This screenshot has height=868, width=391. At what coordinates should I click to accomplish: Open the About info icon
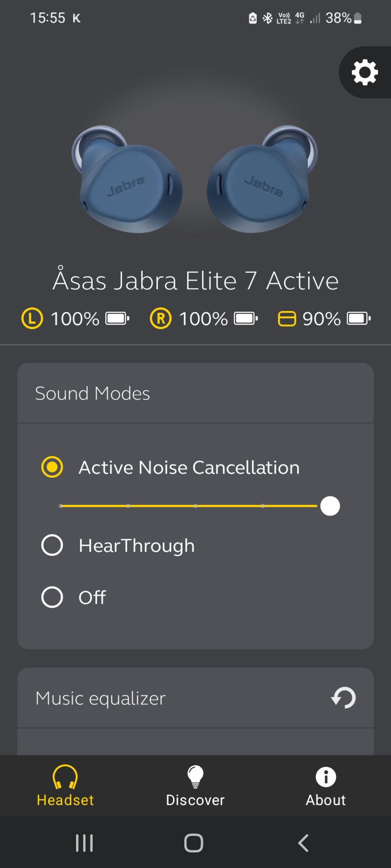326,777
